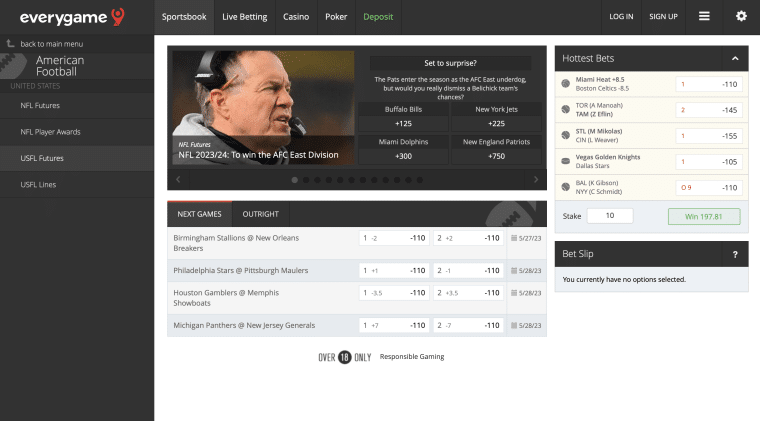Select STL vs CIN -155 hottest bet
Screen dimensions: 760x421
(709, 136)
